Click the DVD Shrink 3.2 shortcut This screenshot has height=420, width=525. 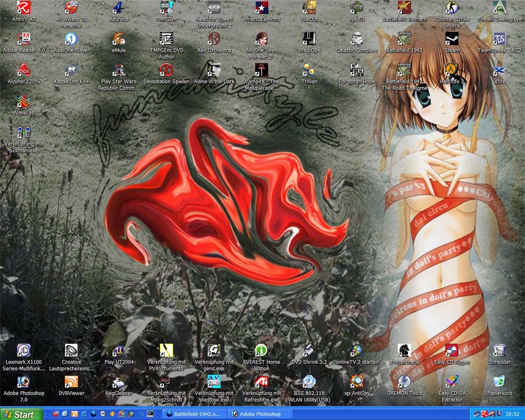tap(309, 350)
